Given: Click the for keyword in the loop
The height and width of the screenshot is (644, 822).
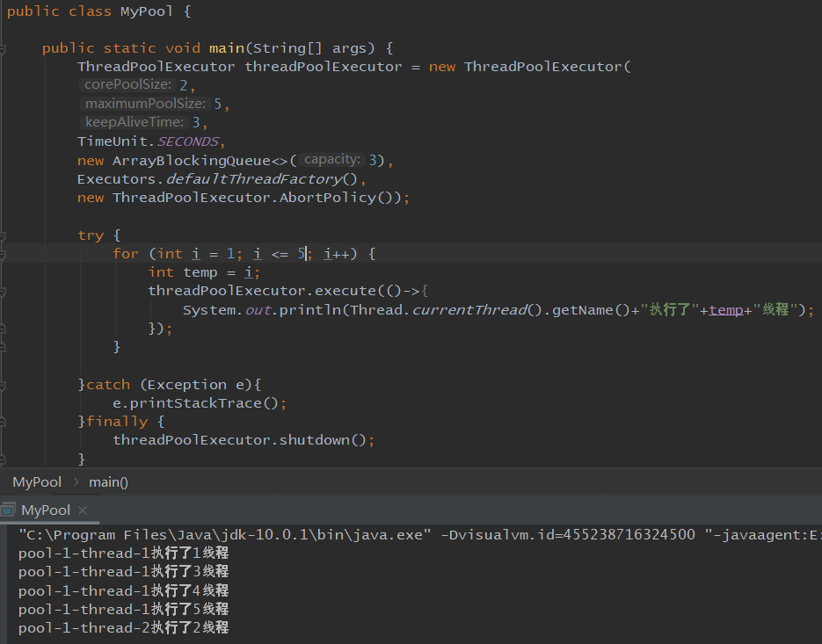Looking at the screenshot, I should pyautogui.click(x=126, y=254).
